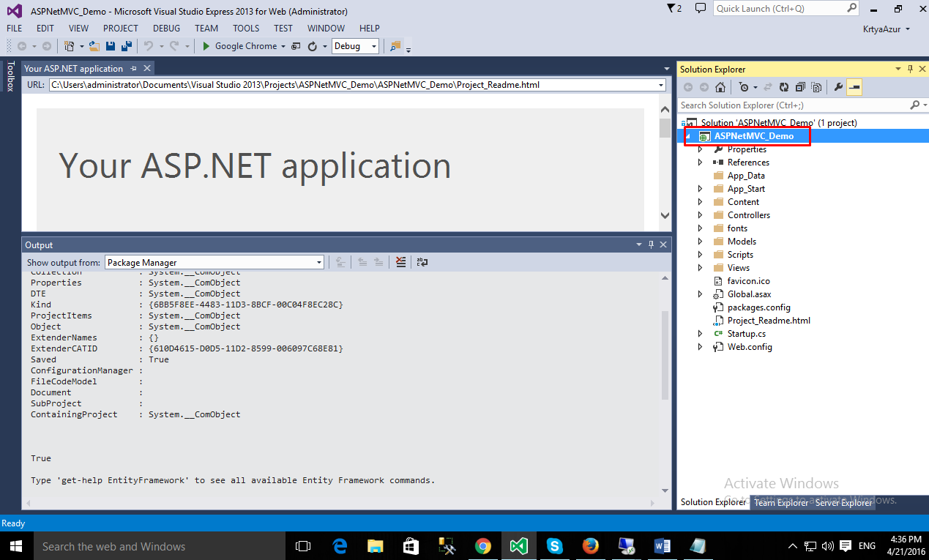
Task: Open the PROJECT menu
Action: (121, 29)
